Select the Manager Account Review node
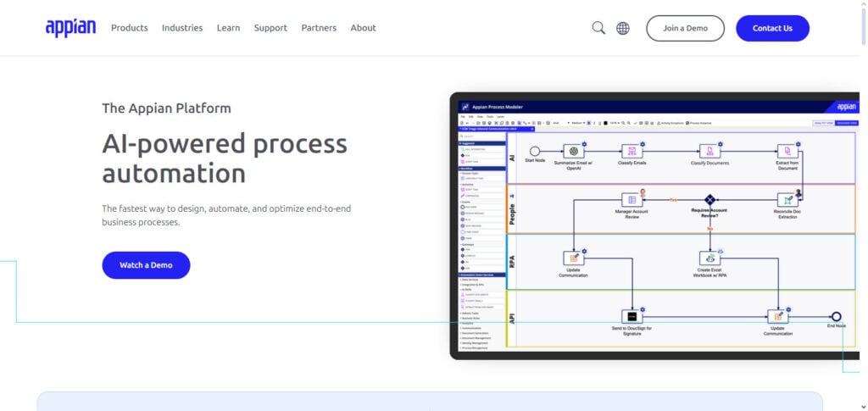 [x=632, y=200]
